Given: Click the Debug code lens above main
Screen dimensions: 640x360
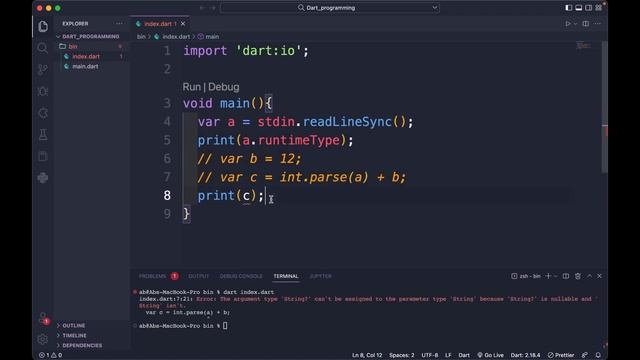Looking at the screenshot, I should (224, 87).
